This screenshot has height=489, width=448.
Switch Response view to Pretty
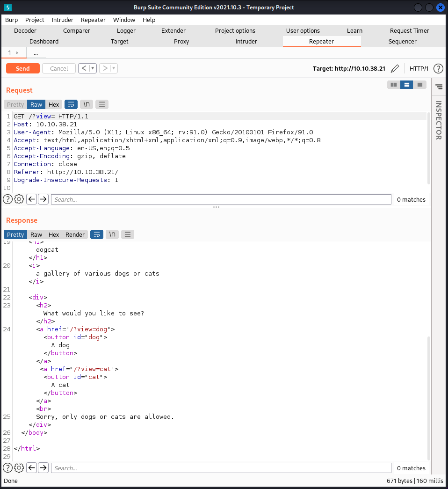(x=15, y=234)
